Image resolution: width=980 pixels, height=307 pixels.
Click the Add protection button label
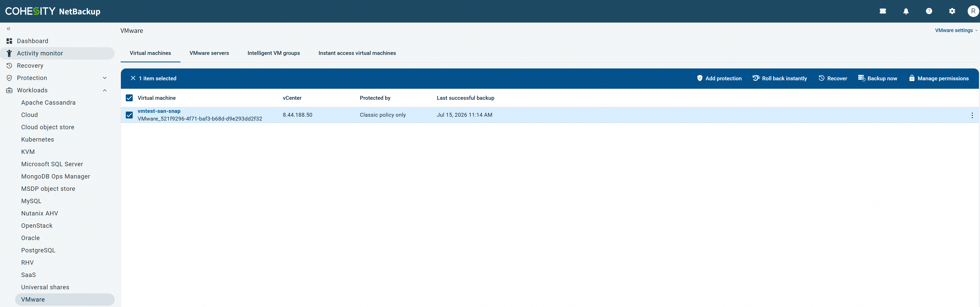click(x=724, y=78)
